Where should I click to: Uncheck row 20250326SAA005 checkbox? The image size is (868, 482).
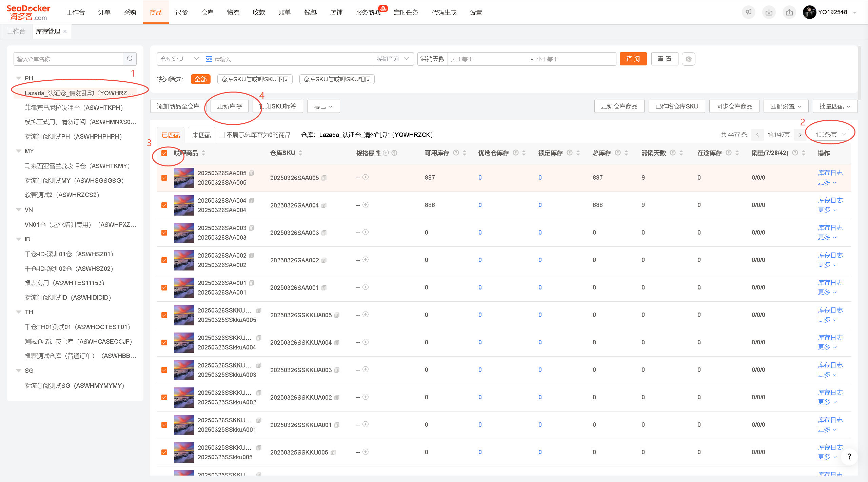[x=164, y=178]
